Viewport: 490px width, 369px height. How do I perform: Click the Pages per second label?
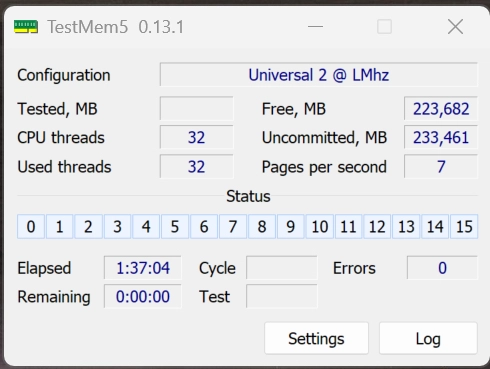[x=324, y=167]
